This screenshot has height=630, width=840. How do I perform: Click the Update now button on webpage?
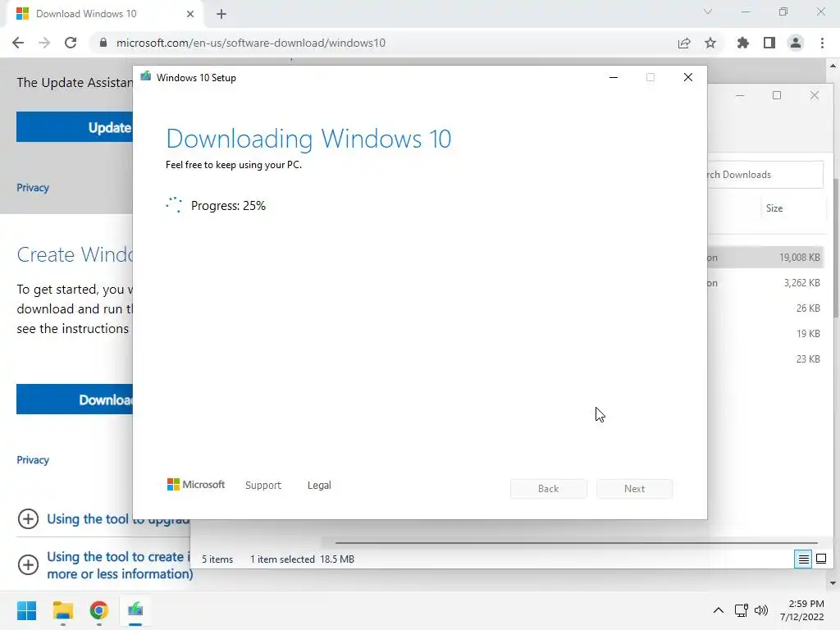pos(75,127)
